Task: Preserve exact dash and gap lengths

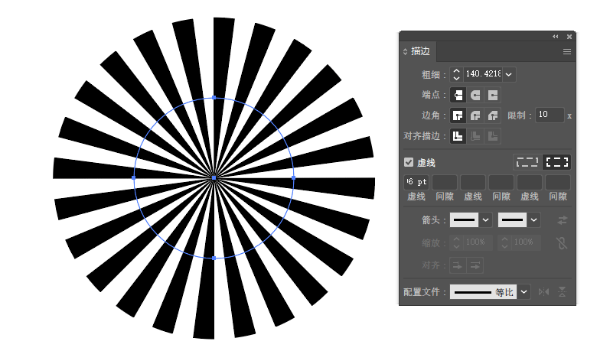Action: 527,162
